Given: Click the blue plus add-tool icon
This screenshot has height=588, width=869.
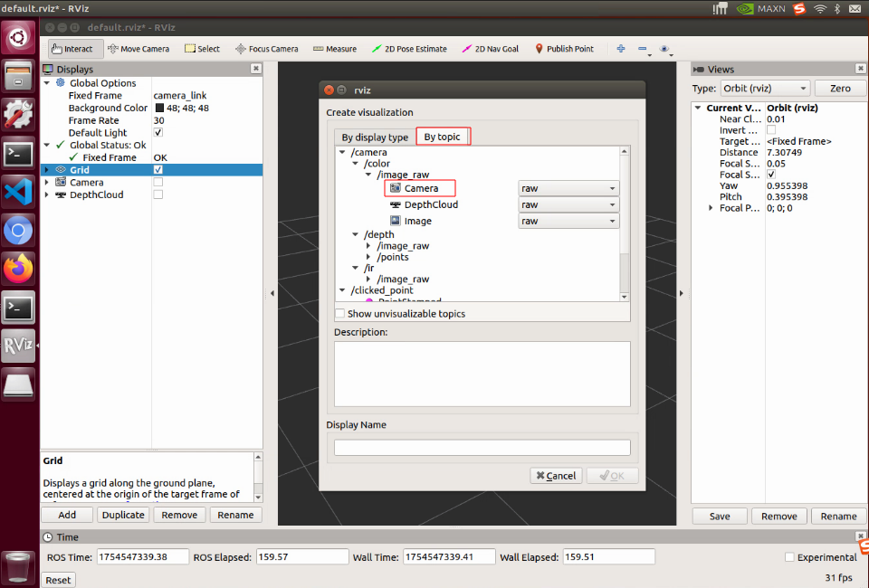Looking at the screenshot, I should (621, 49).
